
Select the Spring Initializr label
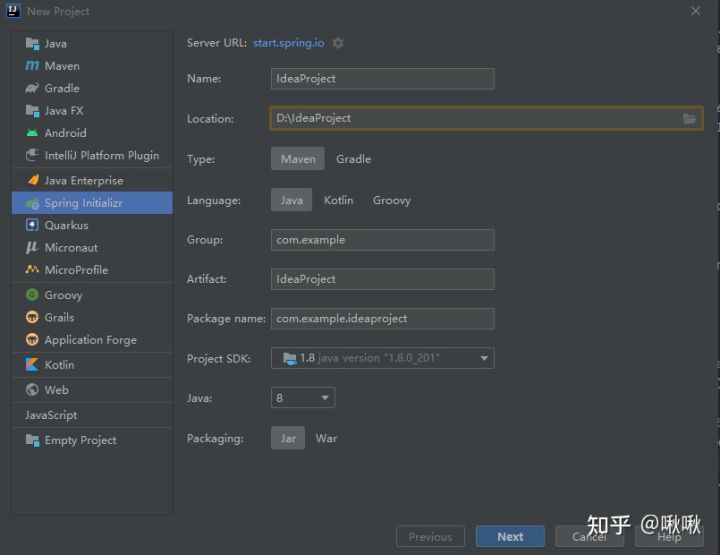[84, 203]
